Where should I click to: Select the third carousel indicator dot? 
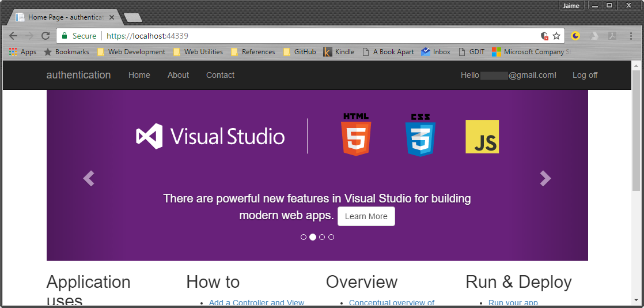[x=322, y=237]
